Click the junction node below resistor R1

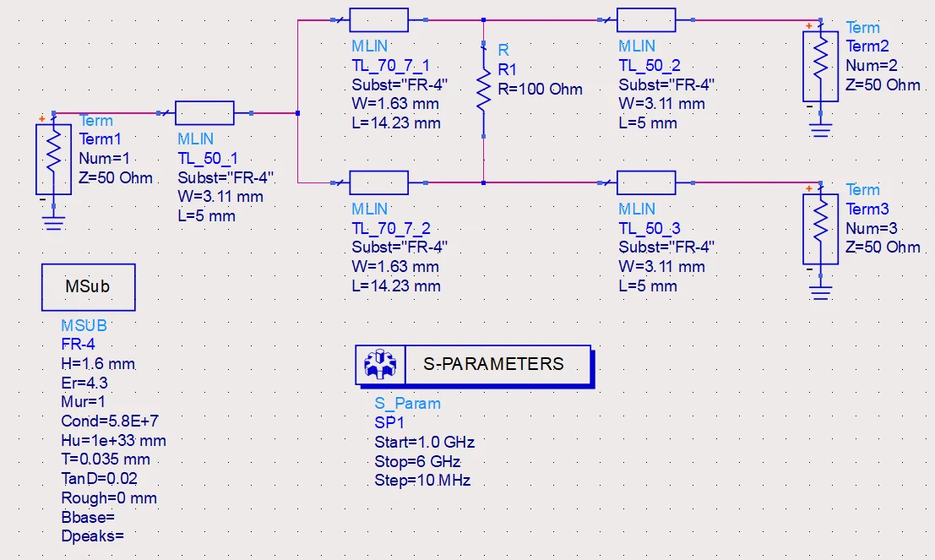484,182
